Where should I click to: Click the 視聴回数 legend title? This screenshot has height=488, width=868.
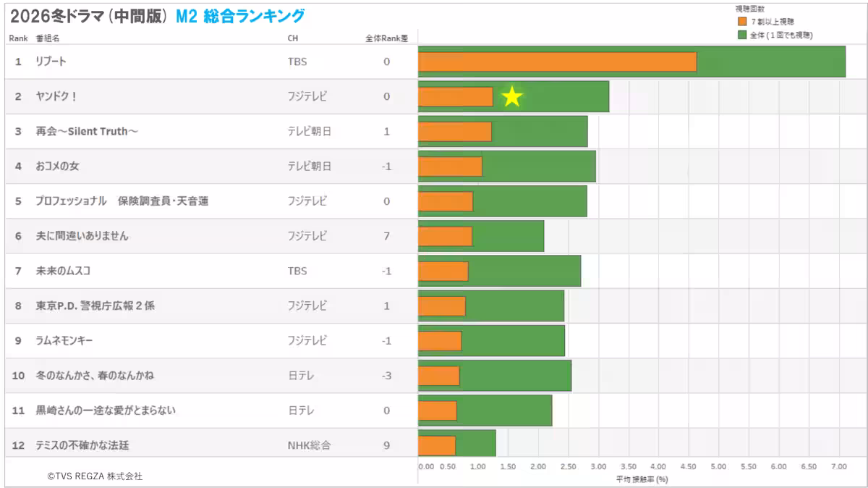tap(749, 9)
